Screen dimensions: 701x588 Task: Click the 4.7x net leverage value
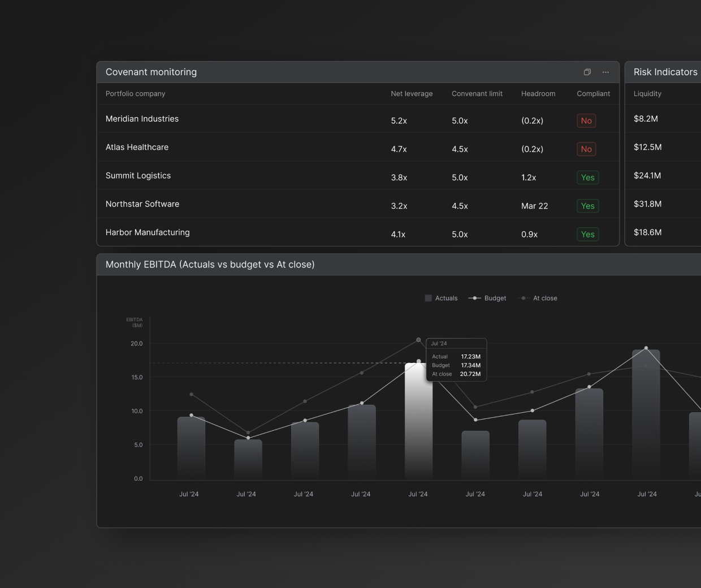(399, 149)
